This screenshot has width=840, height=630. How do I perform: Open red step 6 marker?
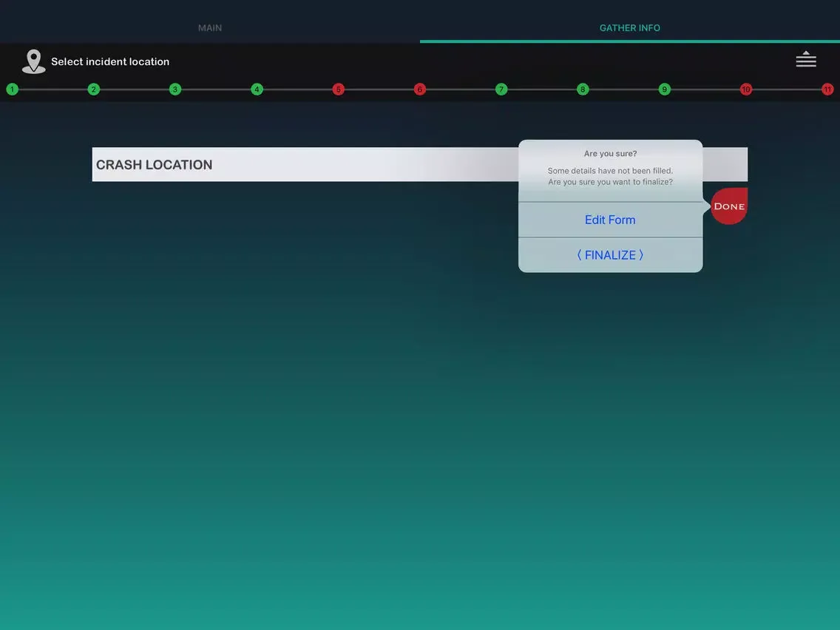(419, 89)
